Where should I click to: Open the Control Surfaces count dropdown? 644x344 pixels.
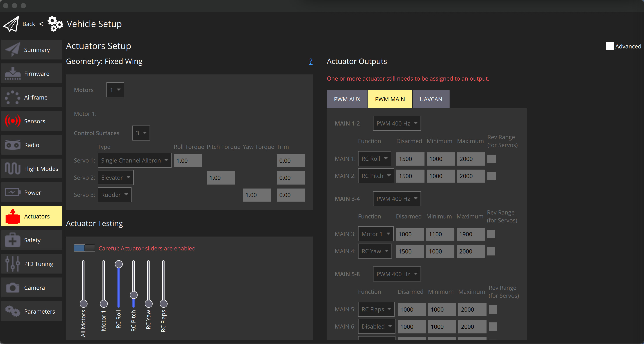point(141,133)
